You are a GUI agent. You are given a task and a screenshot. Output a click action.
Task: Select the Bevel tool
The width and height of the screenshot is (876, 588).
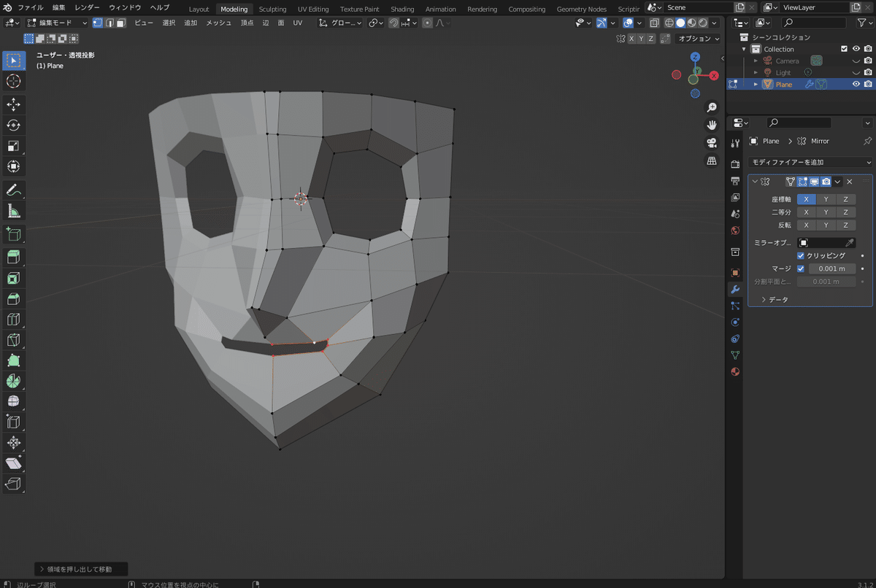click(x=14, y=298)
